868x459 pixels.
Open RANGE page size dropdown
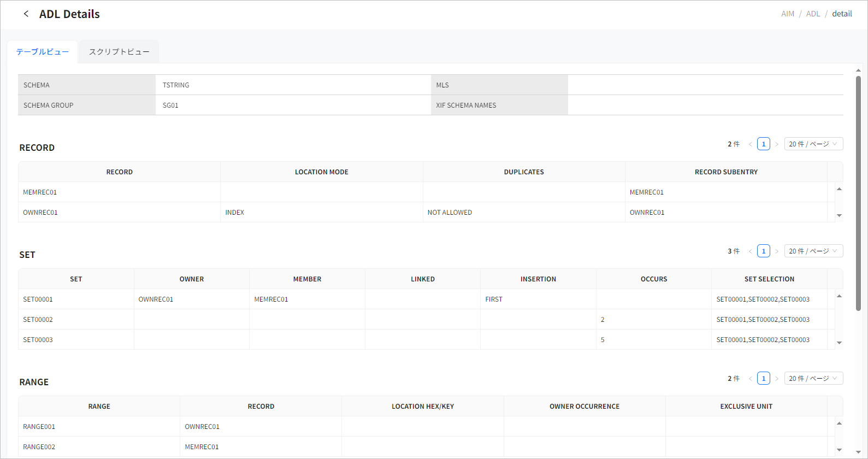813,379
